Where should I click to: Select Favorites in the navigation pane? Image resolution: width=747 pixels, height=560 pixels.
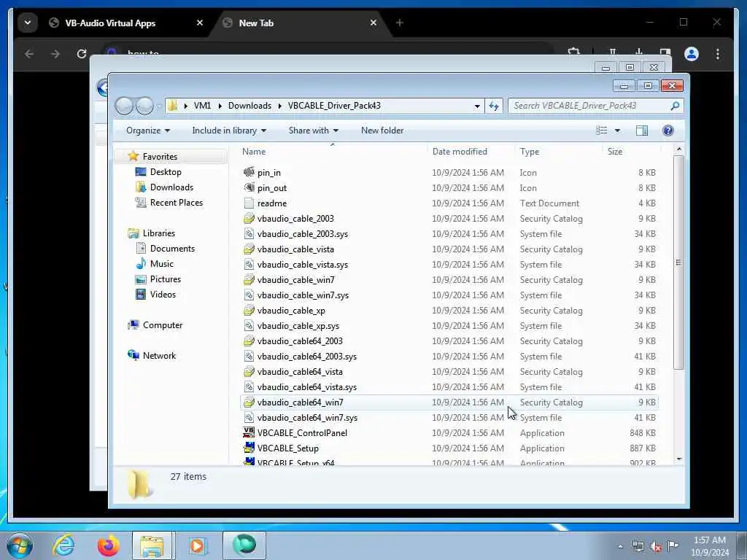(153, 157)
